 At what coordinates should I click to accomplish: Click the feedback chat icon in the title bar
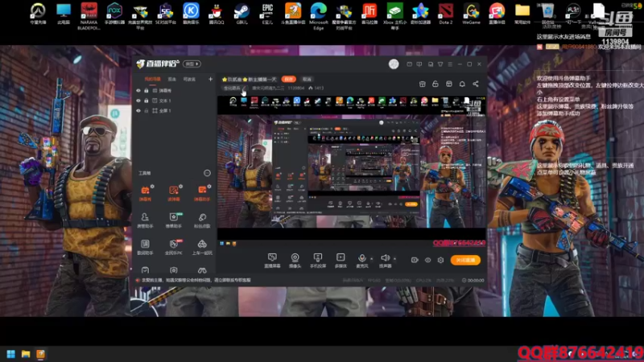pyautogui.click(x=419, y=64)
